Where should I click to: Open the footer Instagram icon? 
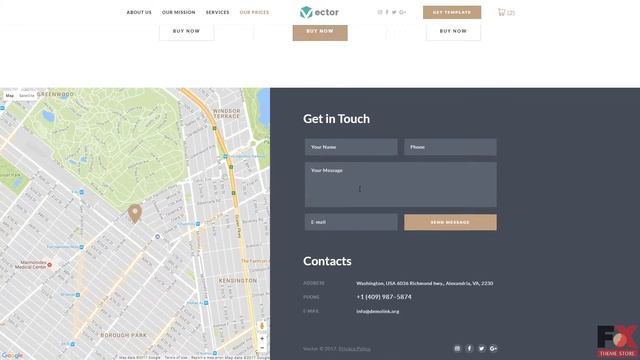tap(457, 349)
